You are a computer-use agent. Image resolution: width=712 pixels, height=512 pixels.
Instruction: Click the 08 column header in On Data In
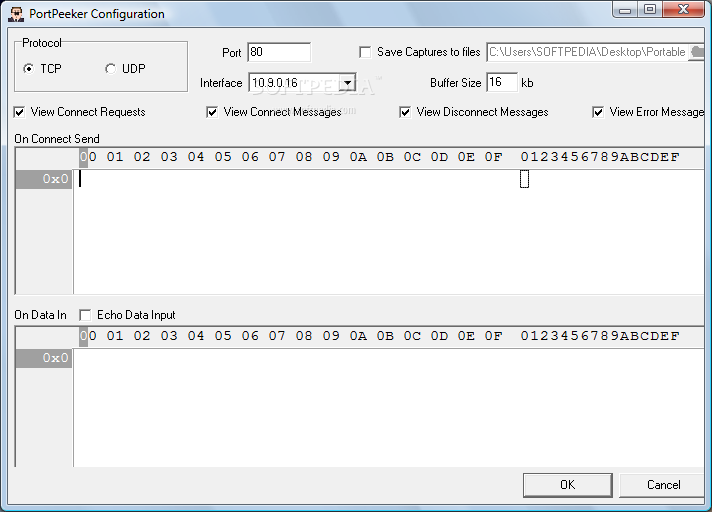tap(304, 336)
